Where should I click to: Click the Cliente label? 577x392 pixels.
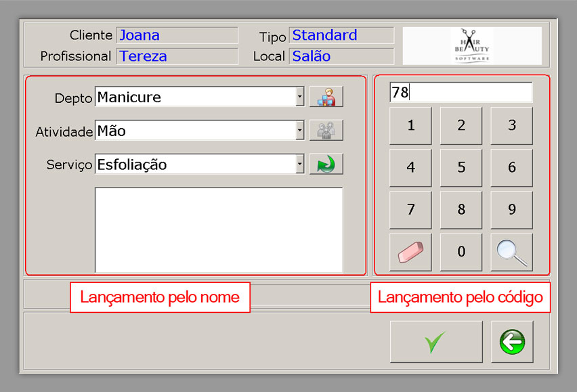(x=91, y=35)
